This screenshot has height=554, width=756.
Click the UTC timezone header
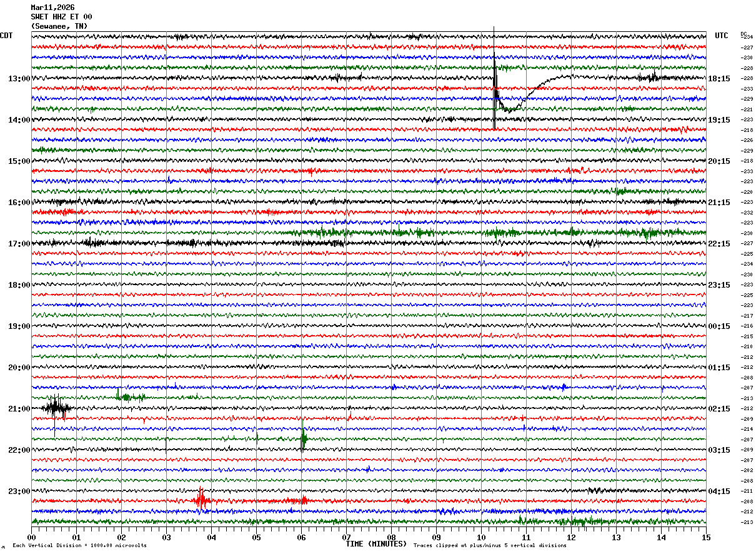[722, 36]
